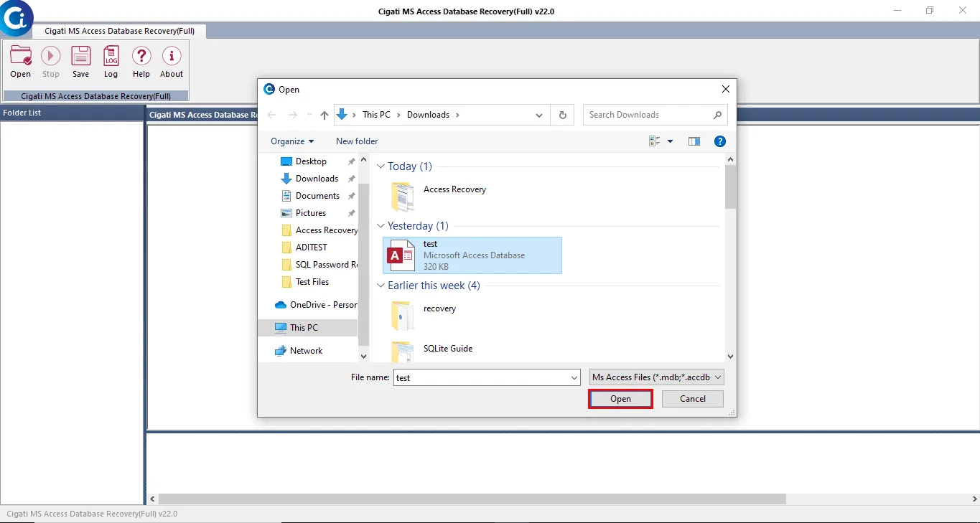Open the view options dropdown arrow

coord(671,141)
